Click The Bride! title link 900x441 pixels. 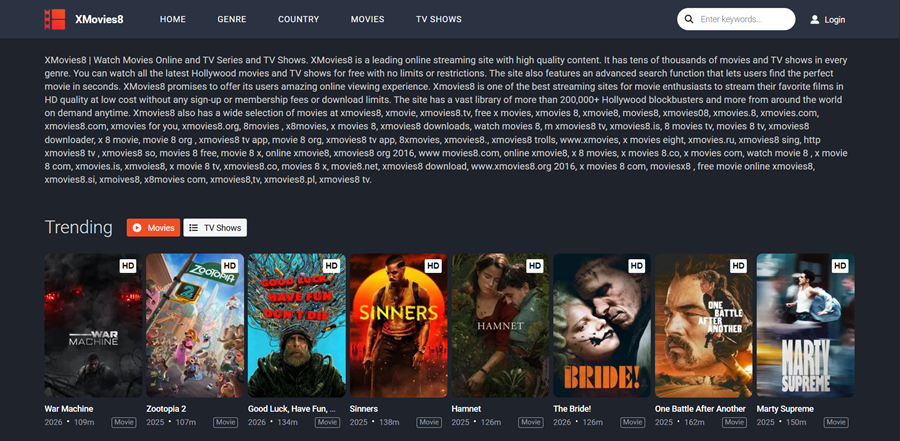(x=572, y=409)
